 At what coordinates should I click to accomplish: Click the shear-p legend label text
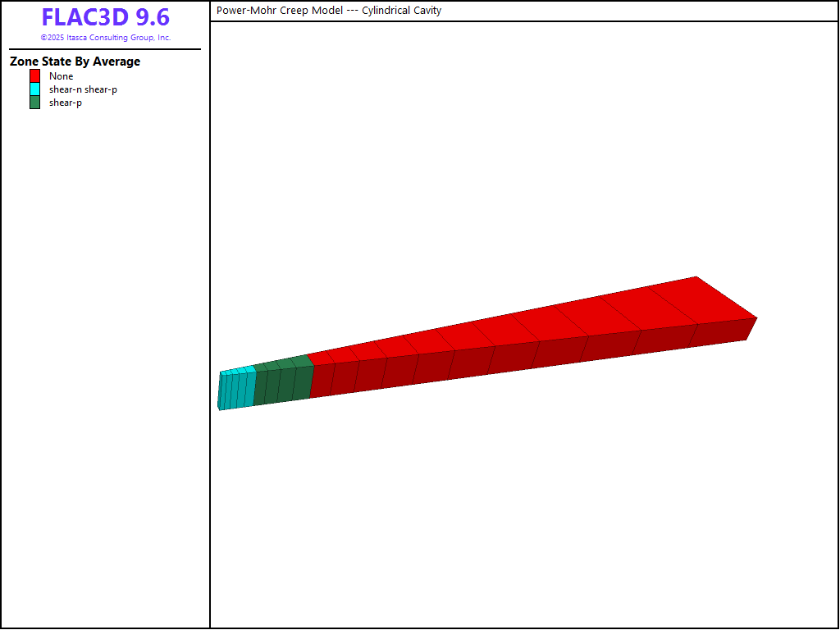(x=65, y=103)
